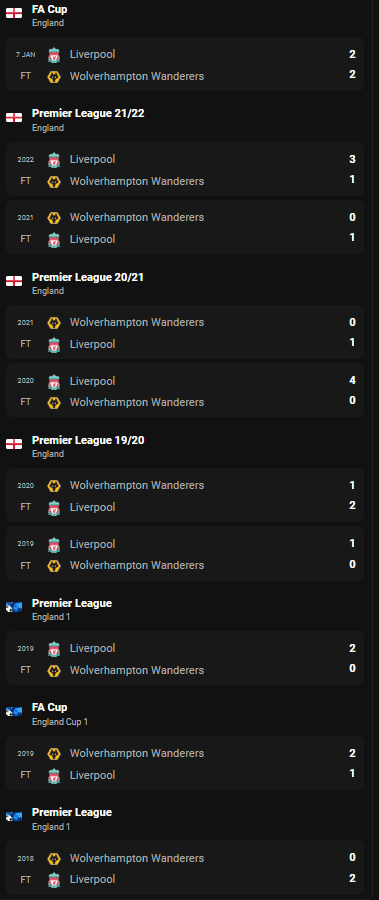Click the England flag next to Premier League 21/22
Viewport: 379px width, 900px height.
(x=14, y=118)
